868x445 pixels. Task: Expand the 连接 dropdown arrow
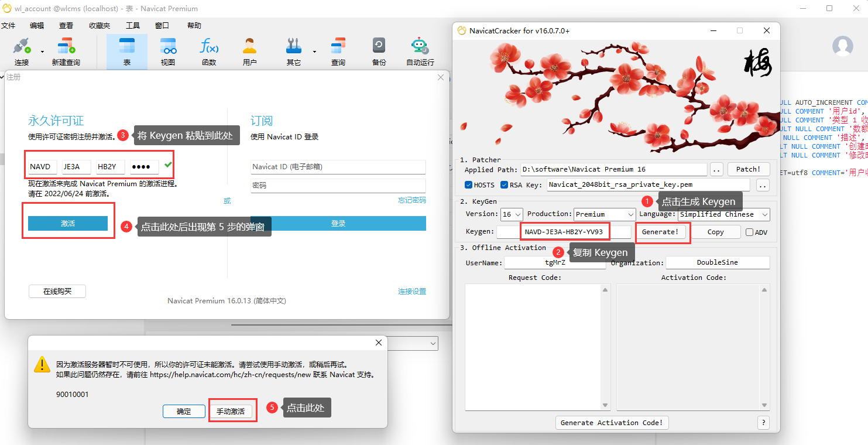(42, 52)
